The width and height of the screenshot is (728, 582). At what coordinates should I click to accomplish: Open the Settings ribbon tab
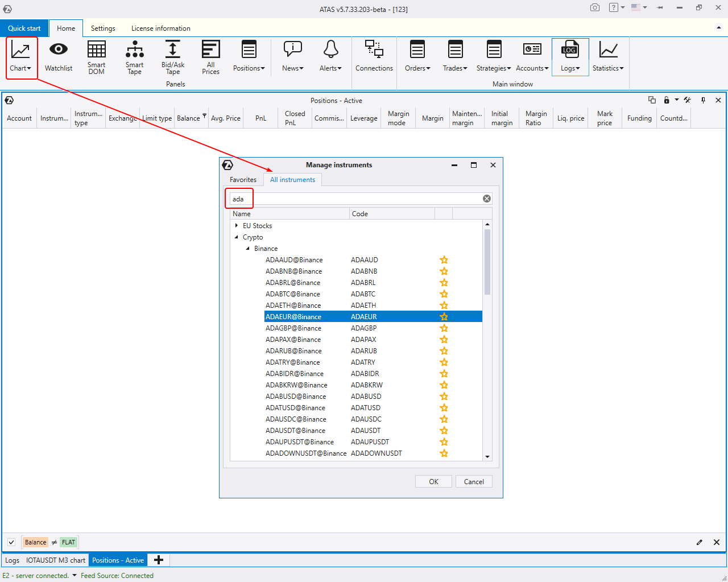[x=103, y=28]
